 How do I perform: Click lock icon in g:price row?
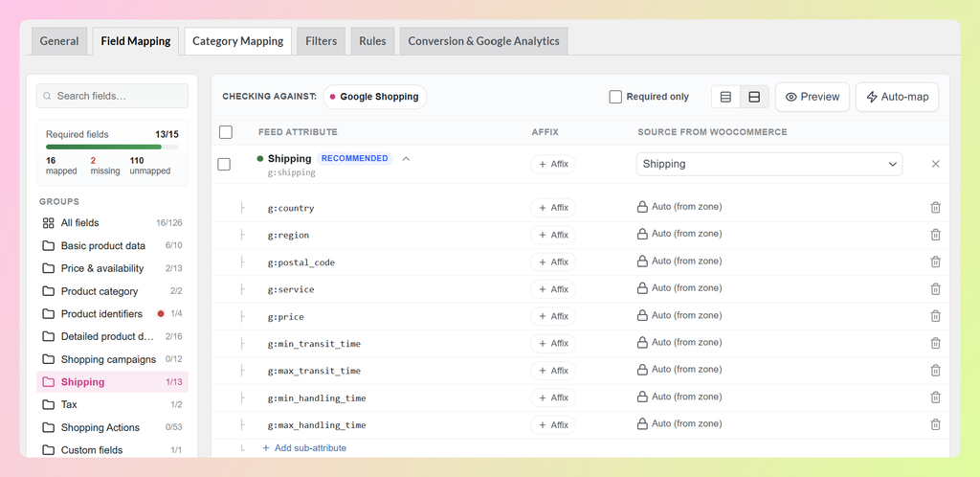click(642, 316)
